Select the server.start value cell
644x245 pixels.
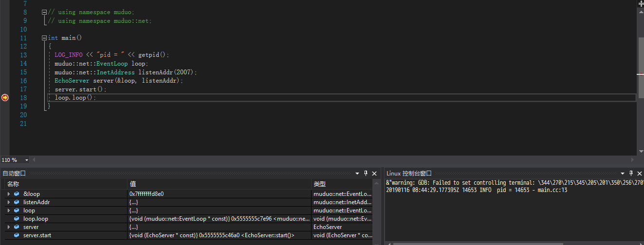click(x=219, y=235)
